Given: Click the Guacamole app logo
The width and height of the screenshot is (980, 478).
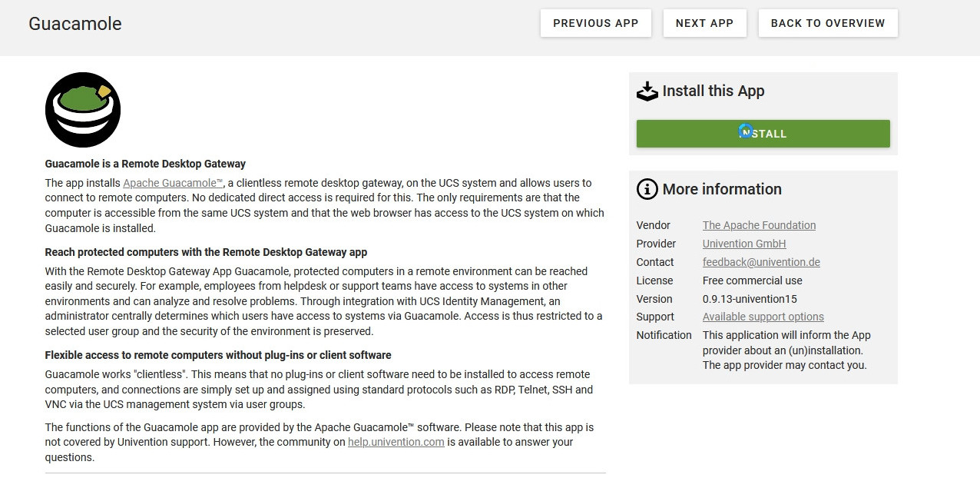Looking at the screenshot, I should 83,110.
